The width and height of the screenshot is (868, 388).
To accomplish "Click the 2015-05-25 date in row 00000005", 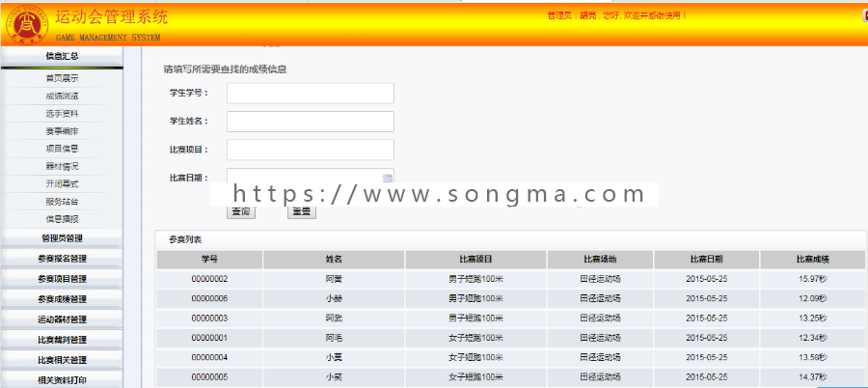I will 706,377.
